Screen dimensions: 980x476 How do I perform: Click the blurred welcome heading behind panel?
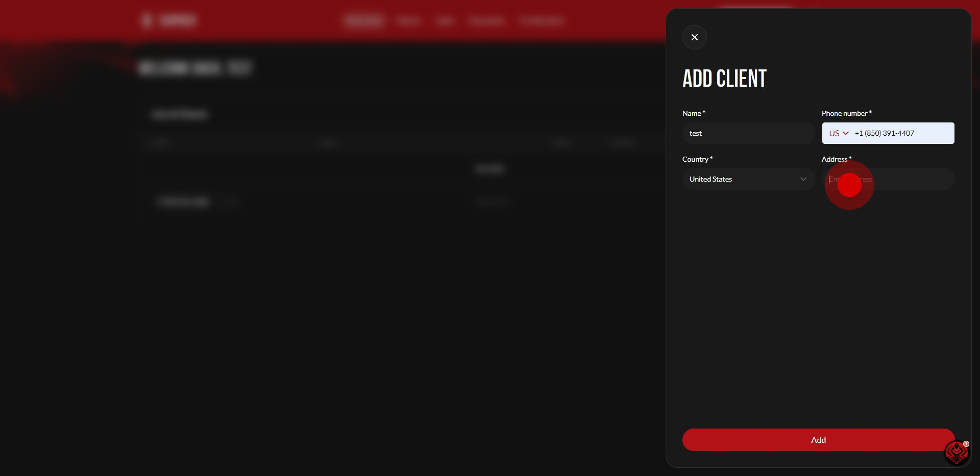[x=195, y=68]
